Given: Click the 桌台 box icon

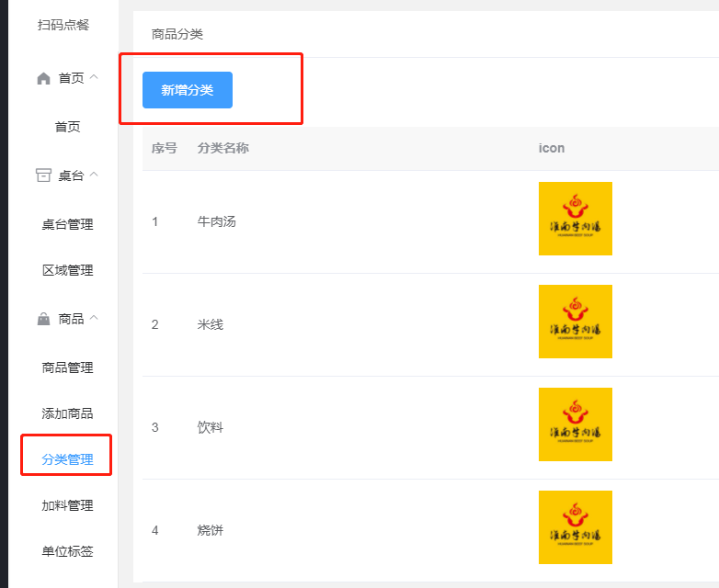Looking at the screenshot, I should [43, 175].
